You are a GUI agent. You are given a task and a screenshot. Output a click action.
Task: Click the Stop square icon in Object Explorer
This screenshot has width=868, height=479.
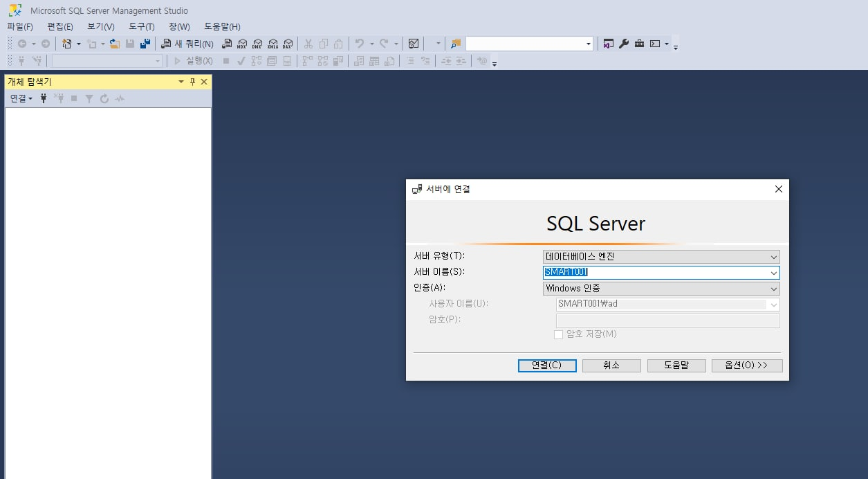pos(74,98)
